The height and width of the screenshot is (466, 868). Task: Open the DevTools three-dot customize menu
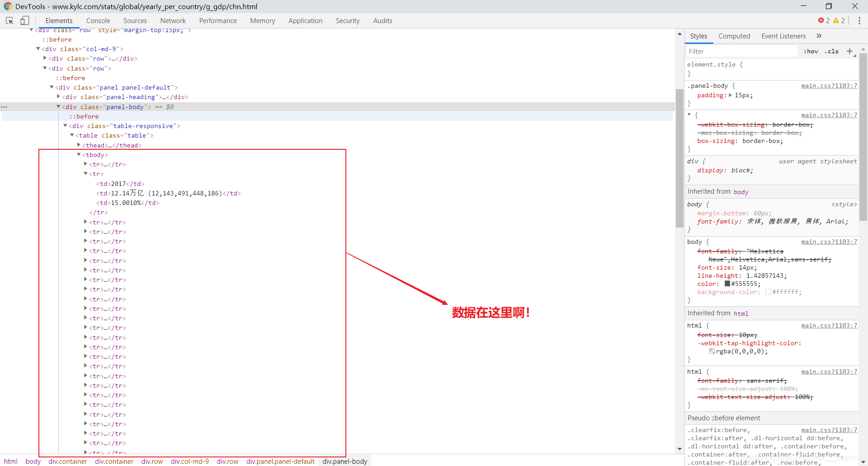(859, 21)
